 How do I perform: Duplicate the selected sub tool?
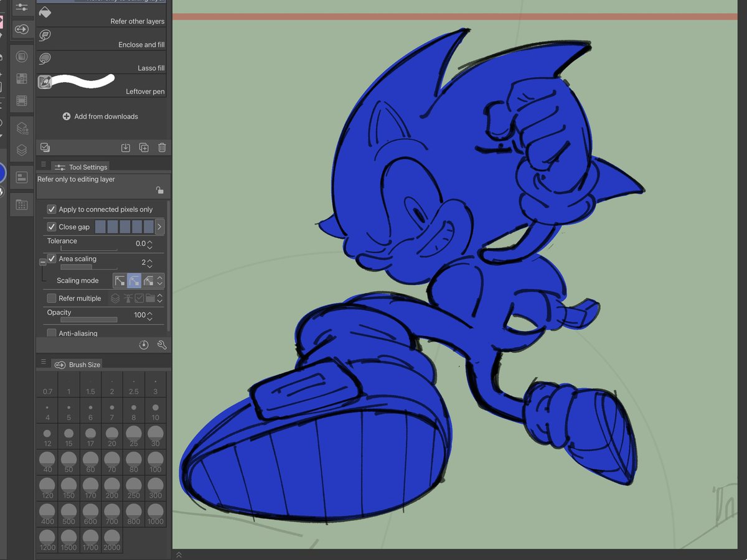144,147
